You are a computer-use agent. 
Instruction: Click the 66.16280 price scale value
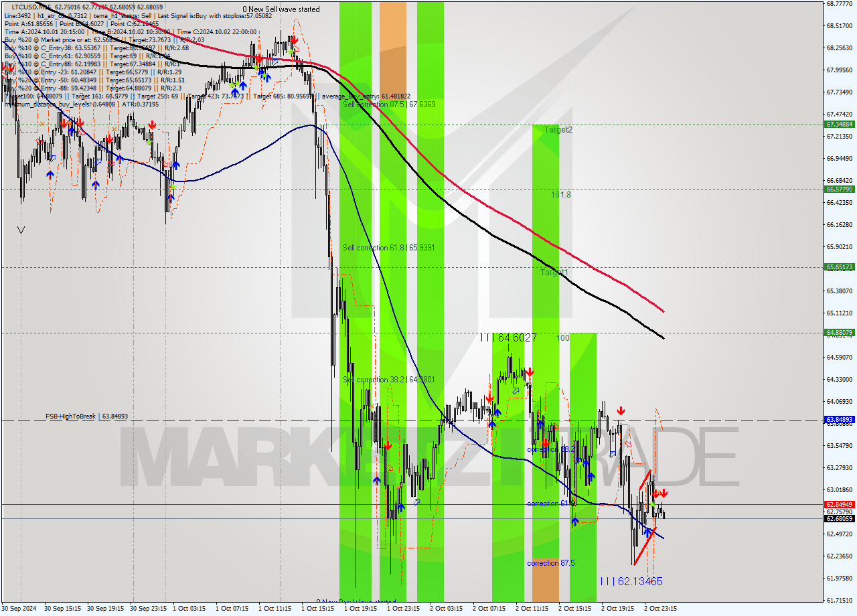tap(839, 224)
